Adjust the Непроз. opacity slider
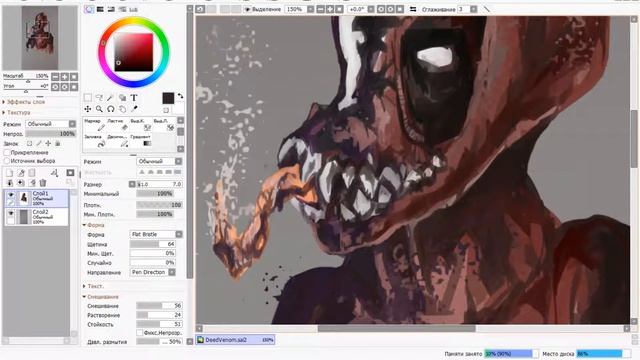This screenshot has width=640, height=360. [51, 133]
